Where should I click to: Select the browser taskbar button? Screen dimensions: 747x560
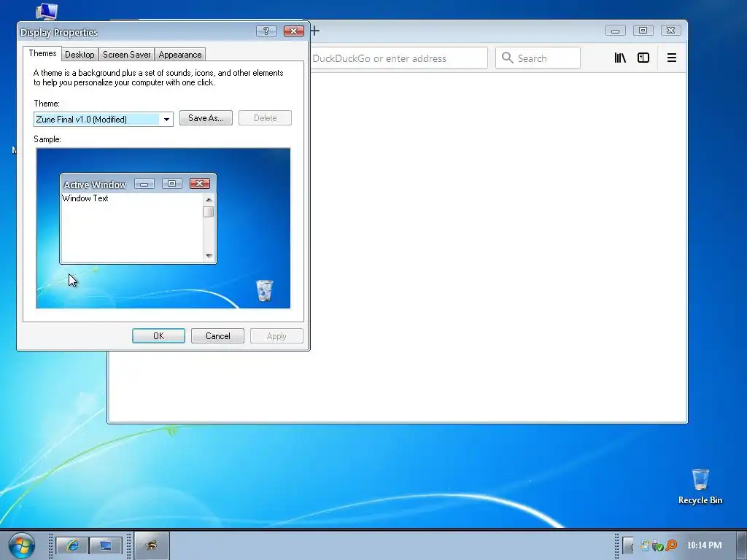152,545
